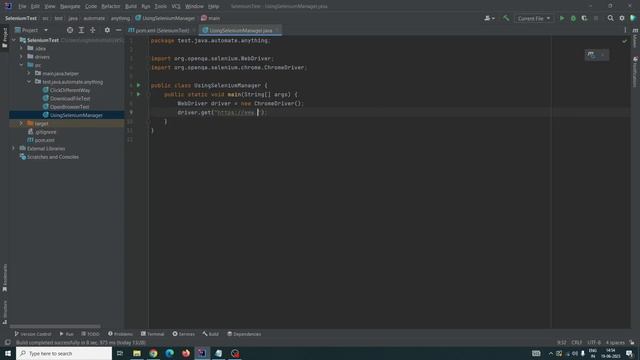Open the File menu
This screenshot has height=360, width=640.
coord(22,6)
